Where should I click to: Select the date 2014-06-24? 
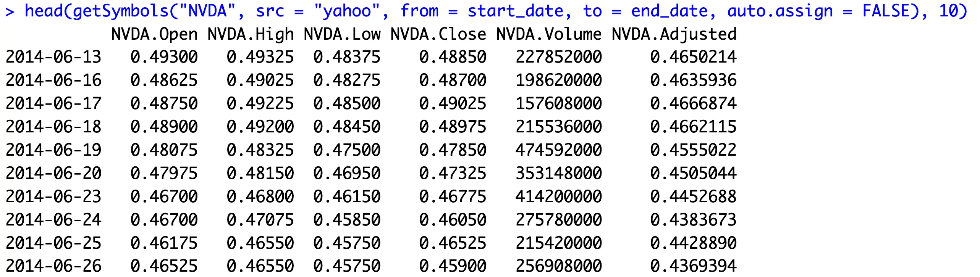pyautogui.click(x=53, y=220)
